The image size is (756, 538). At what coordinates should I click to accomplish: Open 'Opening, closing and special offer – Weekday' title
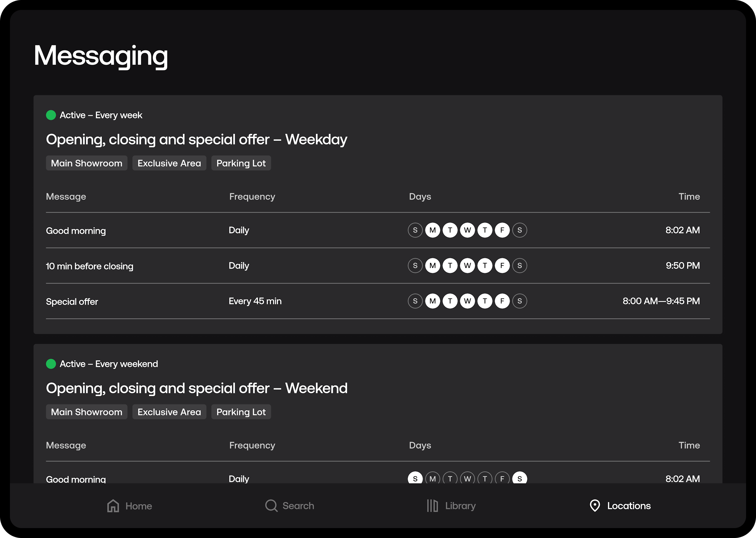coord(196,139)
